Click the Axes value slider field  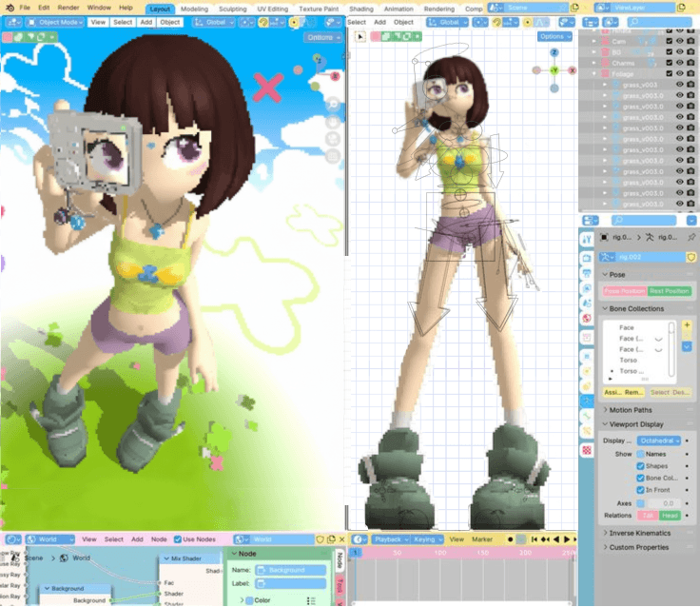pyautogui.click(x=665, y=503)
